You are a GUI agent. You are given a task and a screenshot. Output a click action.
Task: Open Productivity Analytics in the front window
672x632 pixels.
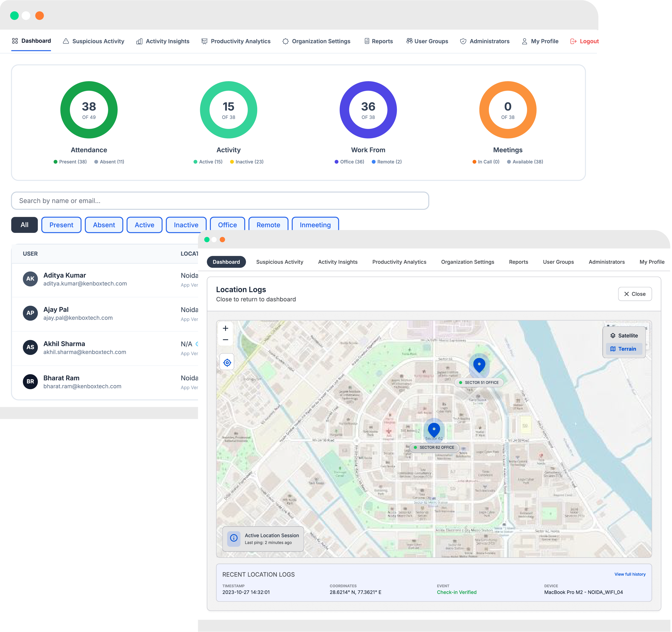pyautogui.click(x=400, y=262)
